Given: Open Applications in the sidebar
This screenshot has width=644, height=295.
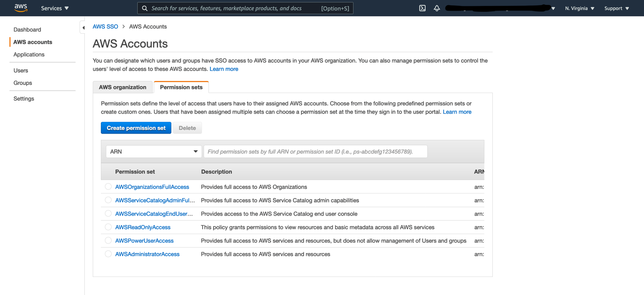Looking at the screenshot, I should (29, 55).
